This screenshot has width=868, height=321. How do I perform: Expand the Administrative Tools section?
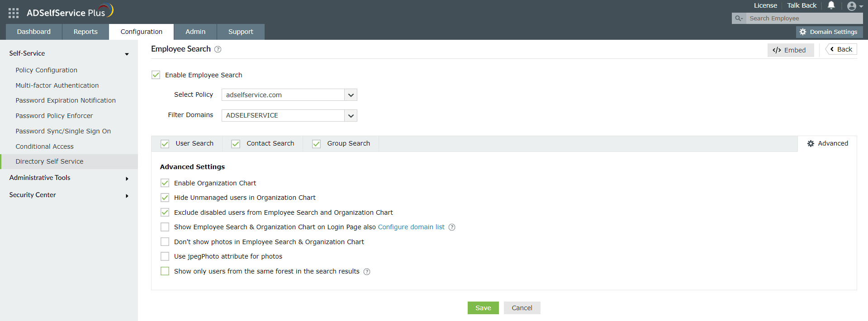69,178
